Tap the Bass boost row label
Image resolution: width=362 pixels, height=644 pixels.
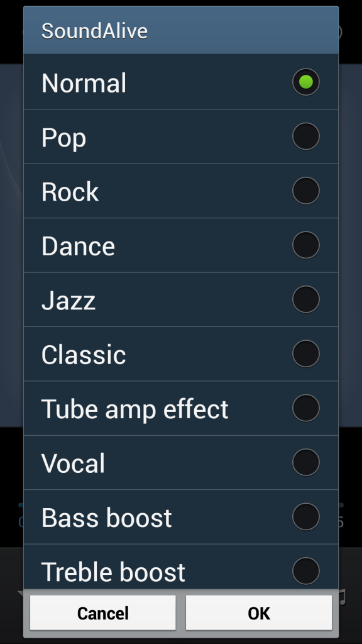pyautogui.click(x=106, y=517)
